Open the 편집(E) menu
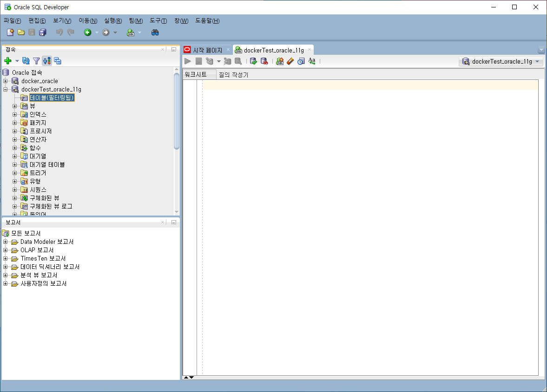 pyautogui.click(x=37, y=21)
